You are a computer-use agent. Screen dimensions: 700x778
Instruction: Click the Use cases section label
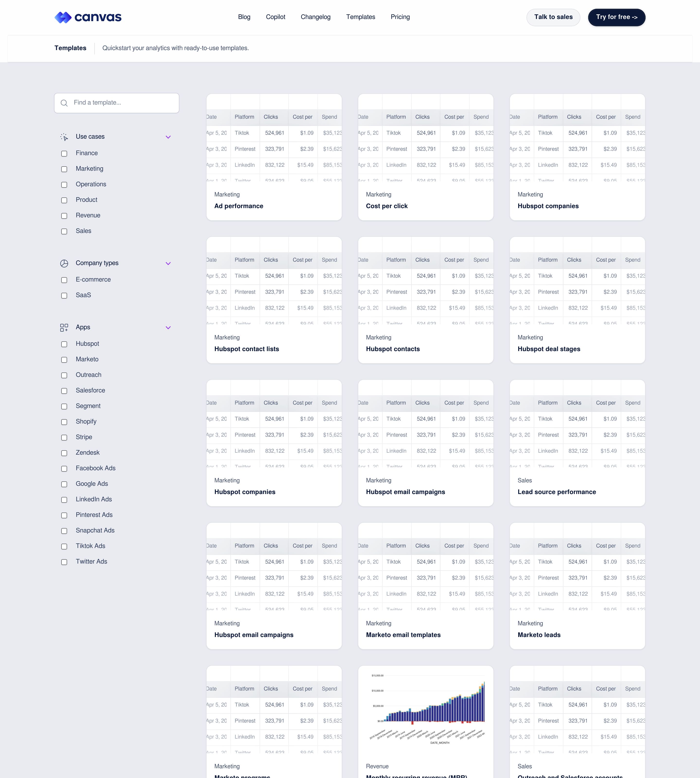coord(90,137)
